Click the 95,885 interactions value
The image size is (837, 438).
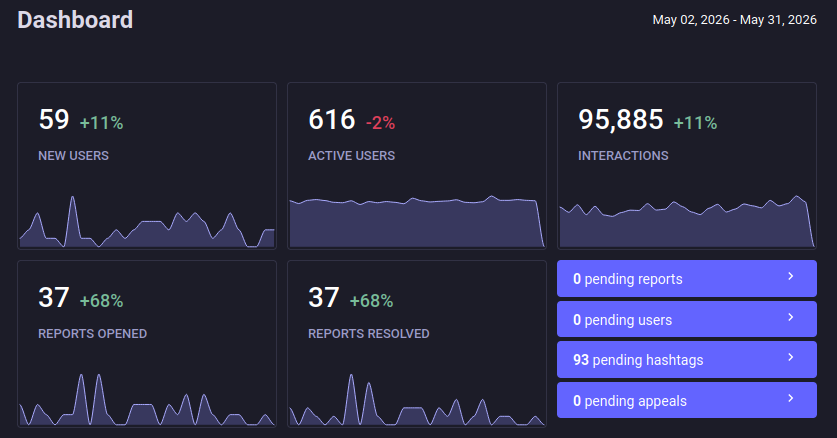coord(621,120)
